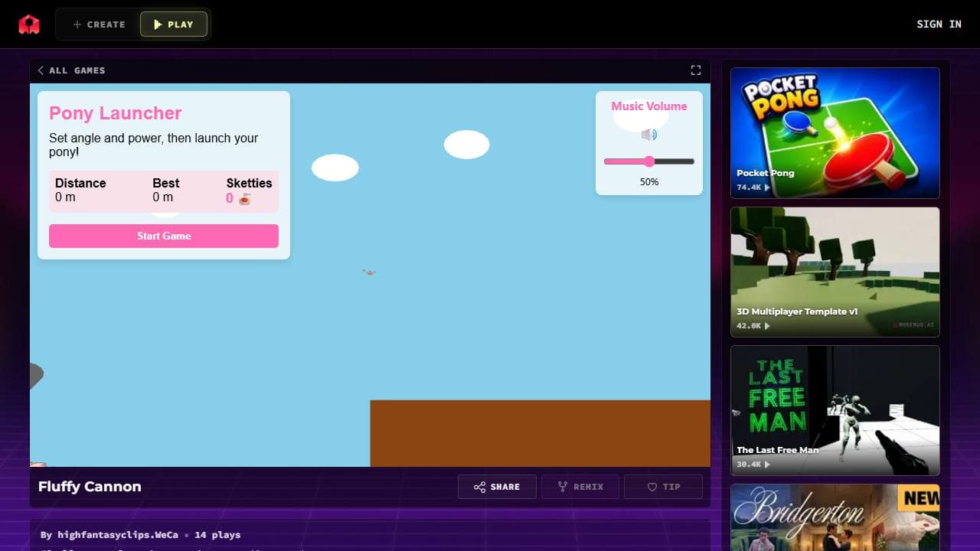The image size is (980, 551).
Task: Click the Remix fork icon
Action: click(x=563, y=487)
